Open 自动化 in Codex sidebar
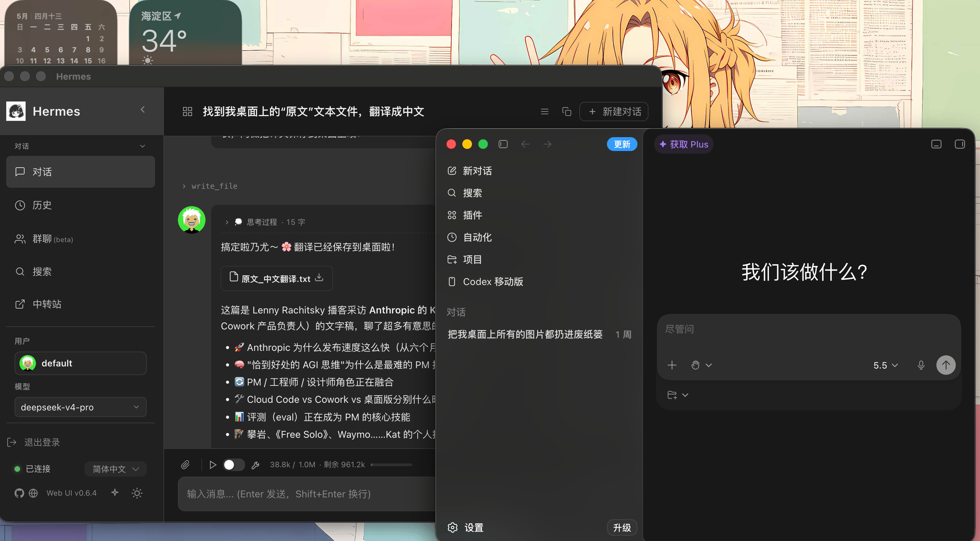Image resolution: width=980 pixels, height=541 pixels. pyautogui.click(x=539, y=237)
